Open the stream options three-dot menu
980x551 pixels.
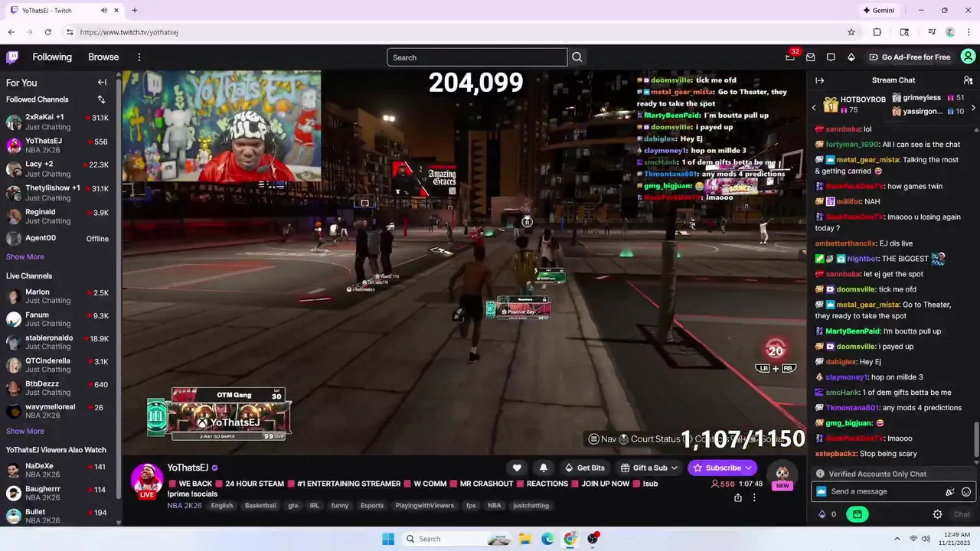(754, 497)
